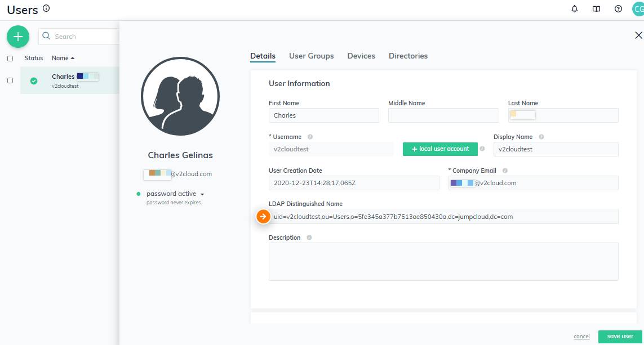Click the info icon next to Display Name
Screen dimensions: 644x345
click(541, 137)
